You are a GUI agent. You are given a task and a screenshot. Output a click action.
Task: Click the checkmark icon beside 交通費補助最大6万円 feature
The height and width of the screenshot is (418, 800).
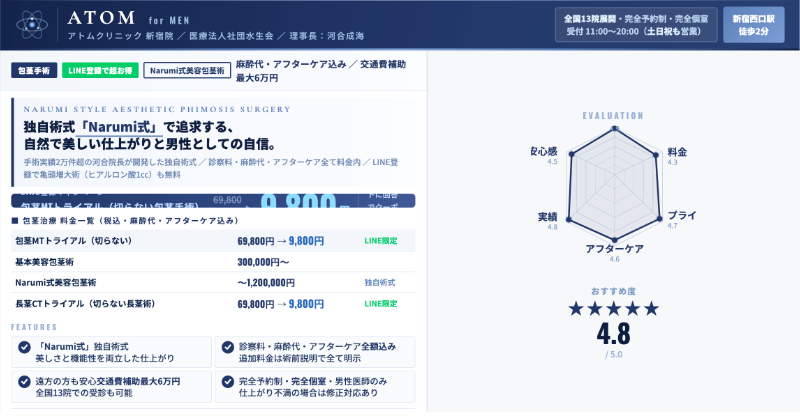24,381
